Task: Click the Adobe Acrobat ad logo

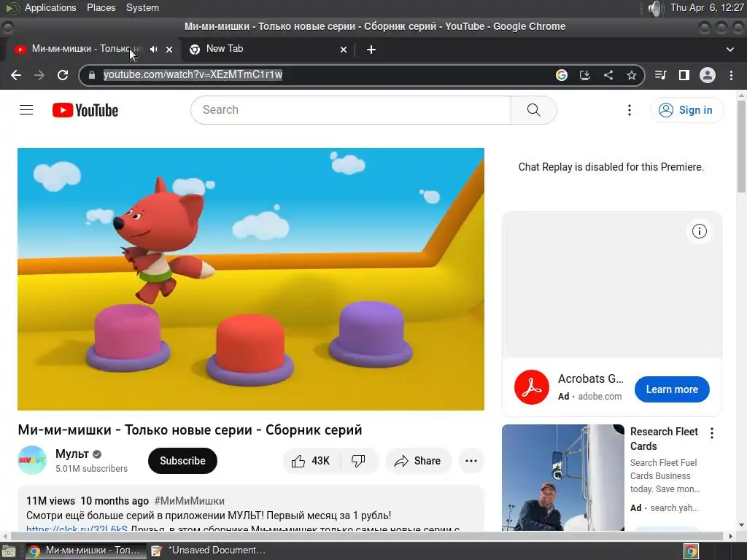Action: (532, 387)
